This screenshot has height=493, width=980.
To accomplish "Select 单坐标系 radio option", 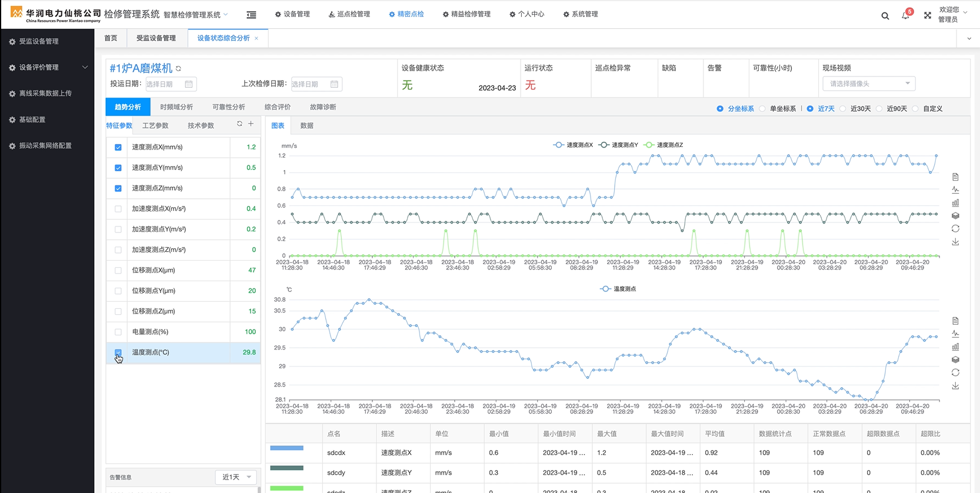I will click(763, 109).
